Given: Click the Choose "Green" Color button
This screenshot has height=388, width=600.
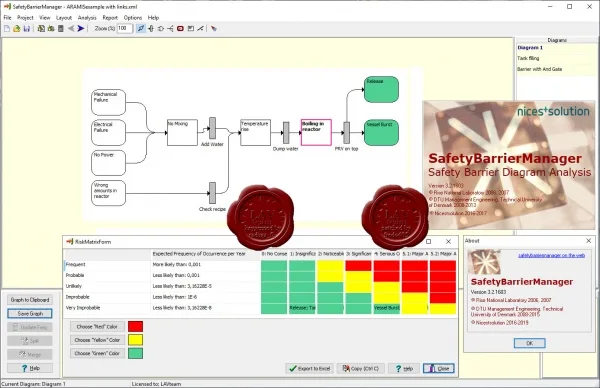Looking at the screenshot, I should click(97, 354).
